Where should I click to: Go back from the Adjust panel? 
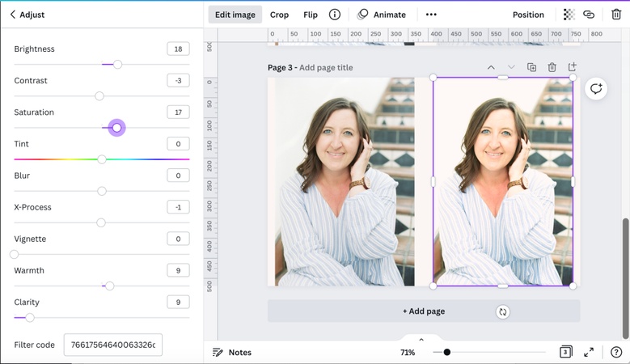[x=13, y=15]
